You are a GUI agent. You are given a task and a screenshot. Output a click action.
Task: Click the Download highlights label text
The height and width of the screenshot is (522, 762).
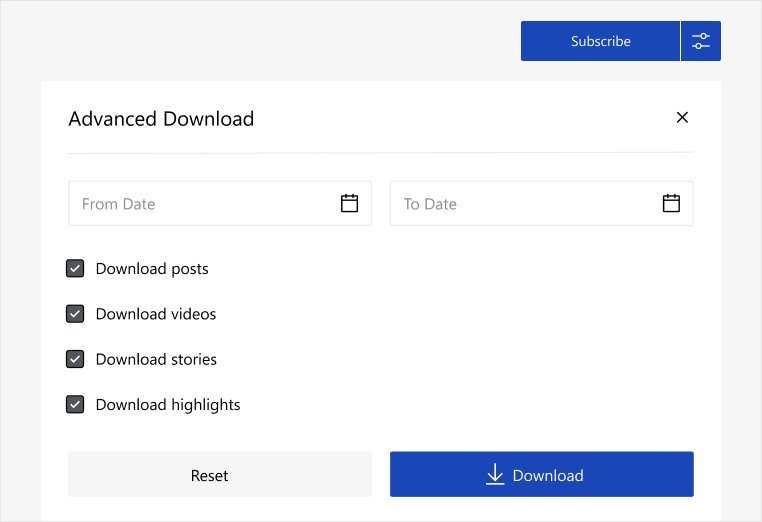(x=168, y=405)
